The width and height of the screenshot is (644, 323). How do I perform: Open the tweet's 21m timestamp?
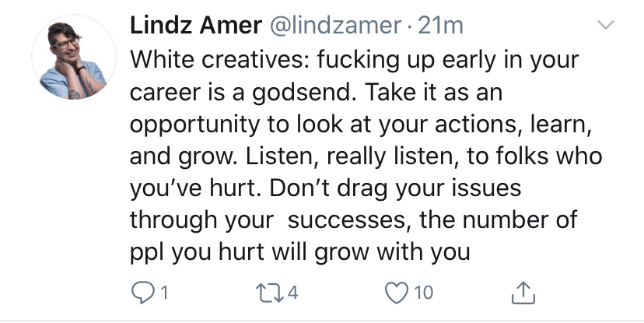(x=441, y=26)
